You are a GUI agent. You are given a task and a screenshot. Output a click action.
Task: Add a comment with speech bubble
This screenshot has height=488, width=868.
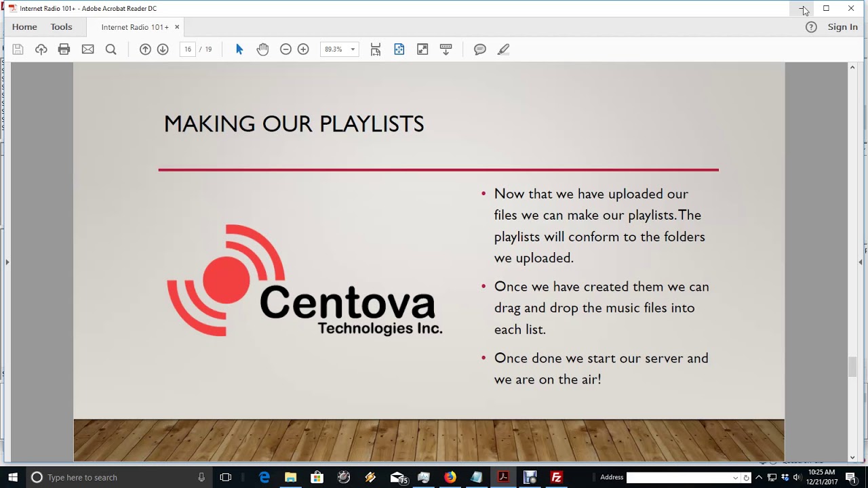480,49
